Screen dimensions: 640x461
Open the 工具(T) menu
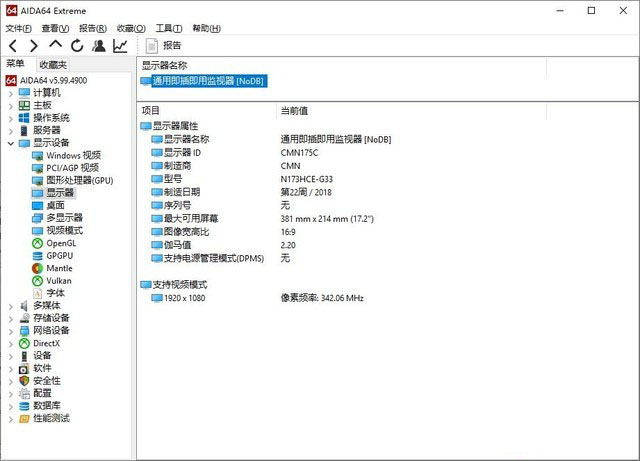coord(169,28)
